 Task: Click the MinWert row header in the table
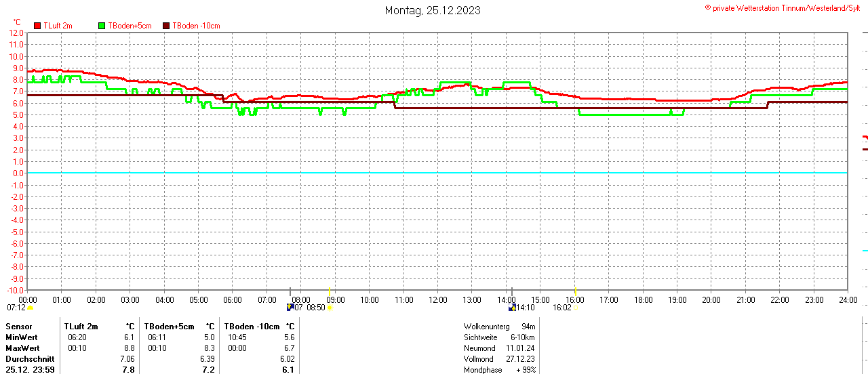[22, 337]
